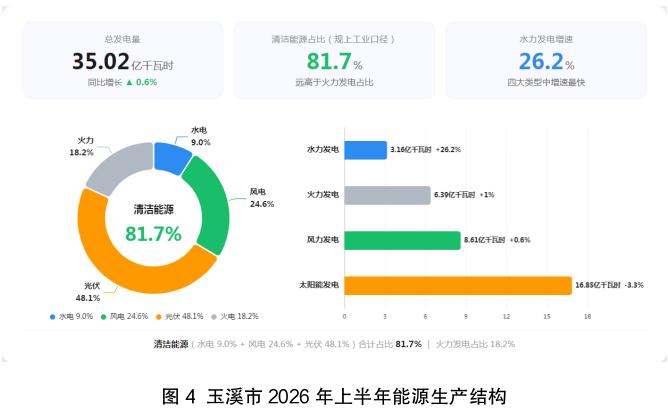Click the 太阳能发电 bar chart axis label
The height and width of the screenshot is (417, 668).
pyautogui.click(x=319, y=285)
